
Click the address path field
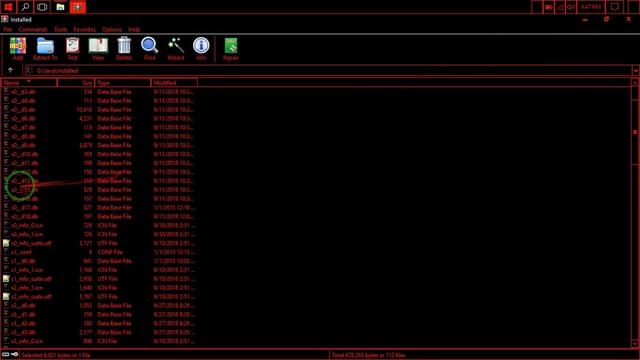click(328, 71)
